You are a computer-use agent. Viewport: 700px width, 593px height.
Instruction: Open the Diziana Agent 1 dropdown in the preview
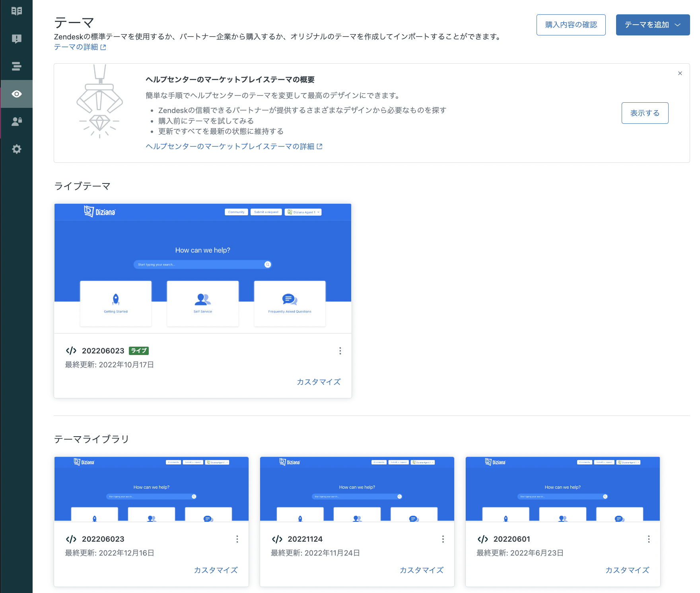[303, 212]
